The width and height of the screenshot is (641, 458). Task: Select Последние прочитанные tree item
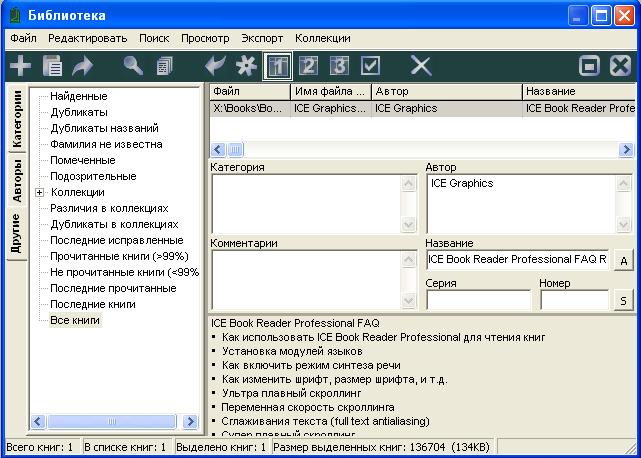pyautogui.click(x=113, y=288)
